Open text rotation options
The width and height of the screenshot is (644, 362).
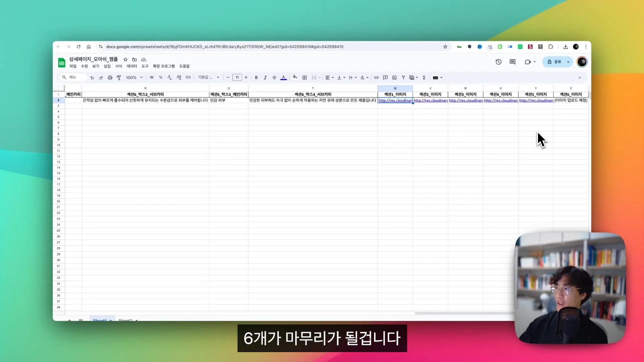click(364, 77)
